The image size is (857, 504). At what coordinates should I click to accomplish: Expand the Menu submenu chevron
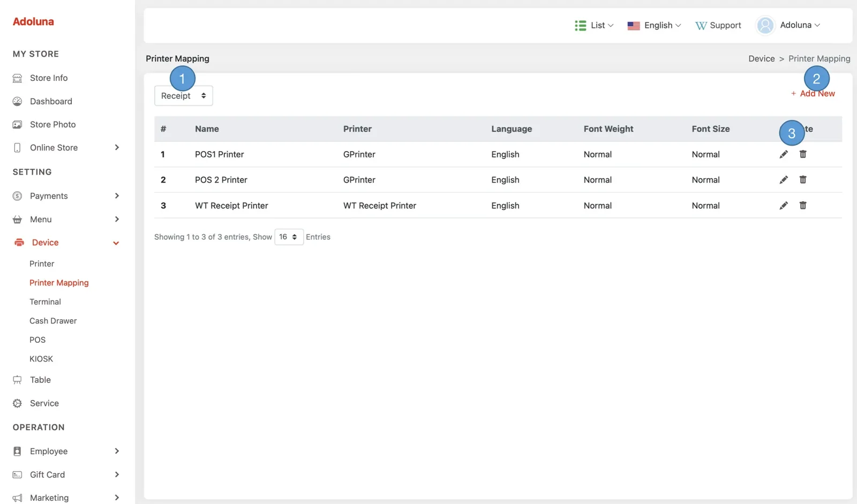pos(117,219)
